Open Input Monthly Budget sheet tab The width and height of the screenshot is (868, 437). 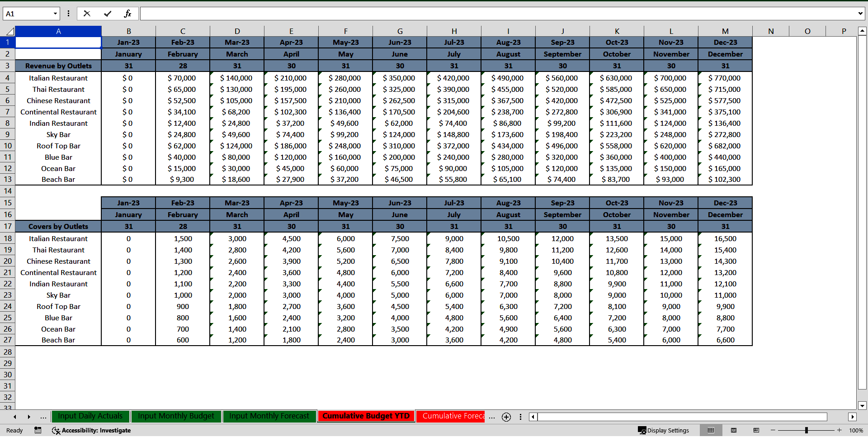click(x=176, y=416)
